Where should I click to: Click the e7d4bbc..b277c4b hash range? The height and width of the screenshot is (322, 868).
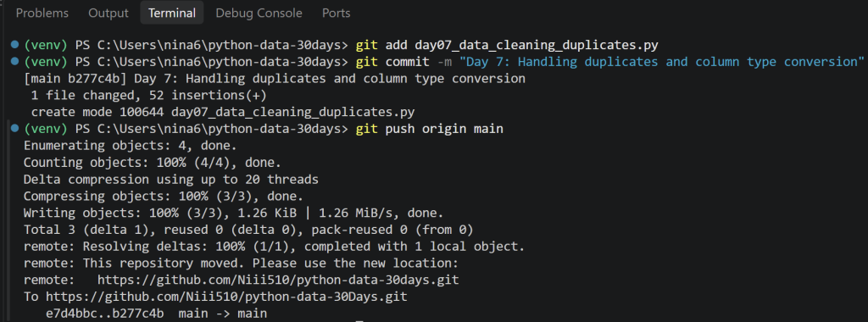point(104,314)
